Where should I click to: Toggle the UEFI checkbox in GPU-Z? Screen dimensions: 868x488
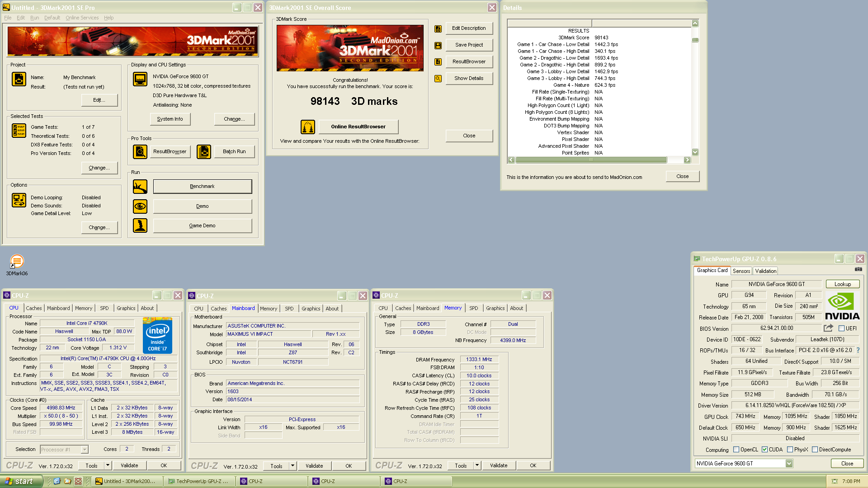click(x=841, y=328)
